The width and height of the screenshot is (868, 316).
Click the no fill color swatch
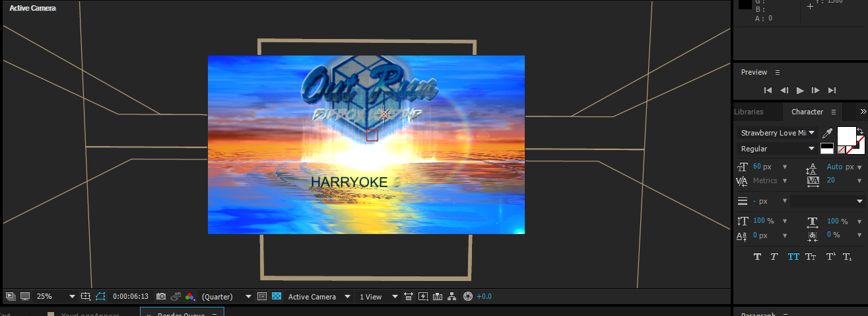[x=842, y=150]
